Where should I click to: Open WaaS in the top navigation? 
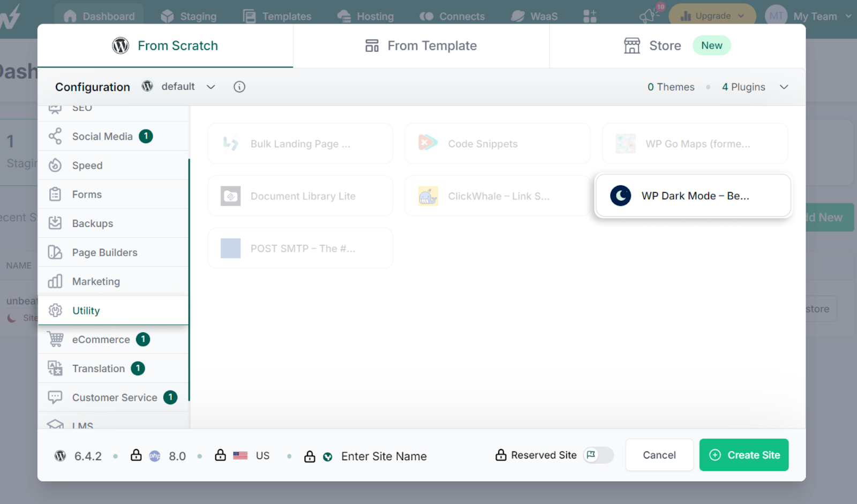coord(534,16)
